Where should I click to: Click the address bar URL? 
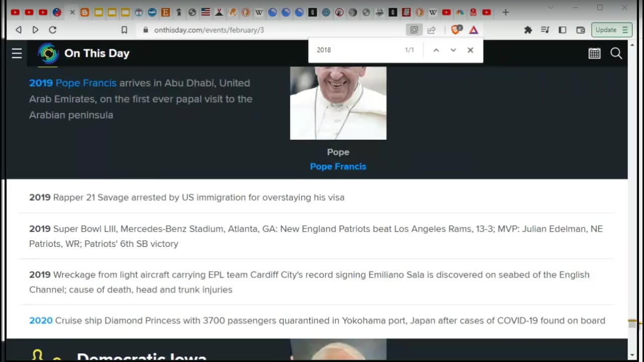pyautogui.click(x=209, y=30)
